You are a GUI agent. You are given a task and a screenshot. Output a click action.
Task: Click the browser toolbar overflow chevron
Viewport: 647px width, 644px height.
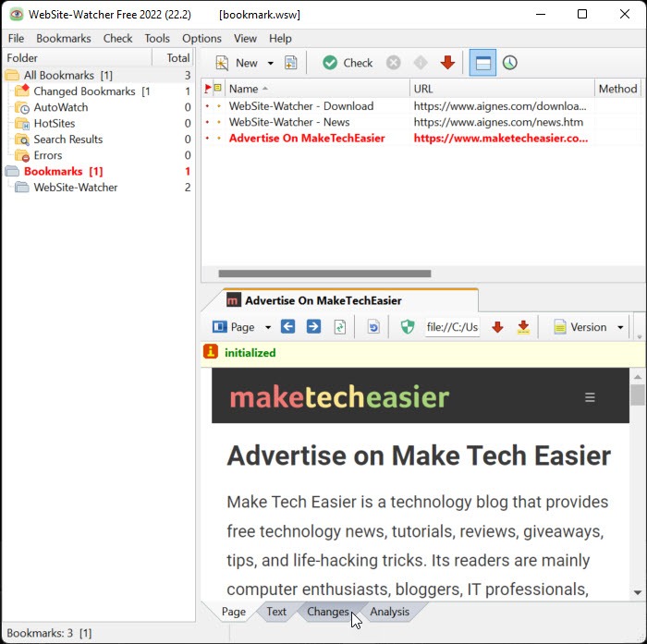point(640,336)
